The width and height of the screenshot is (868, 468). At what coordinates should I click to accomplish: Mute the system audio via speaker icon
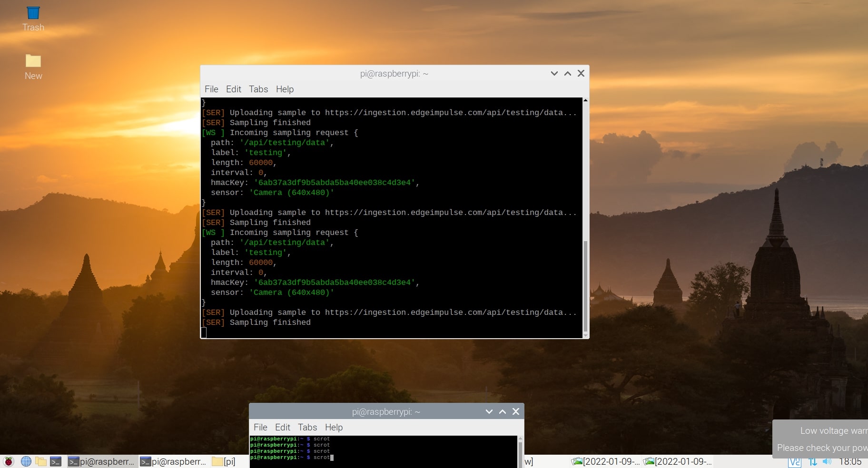pyautogui.click(x=827, y=461)
